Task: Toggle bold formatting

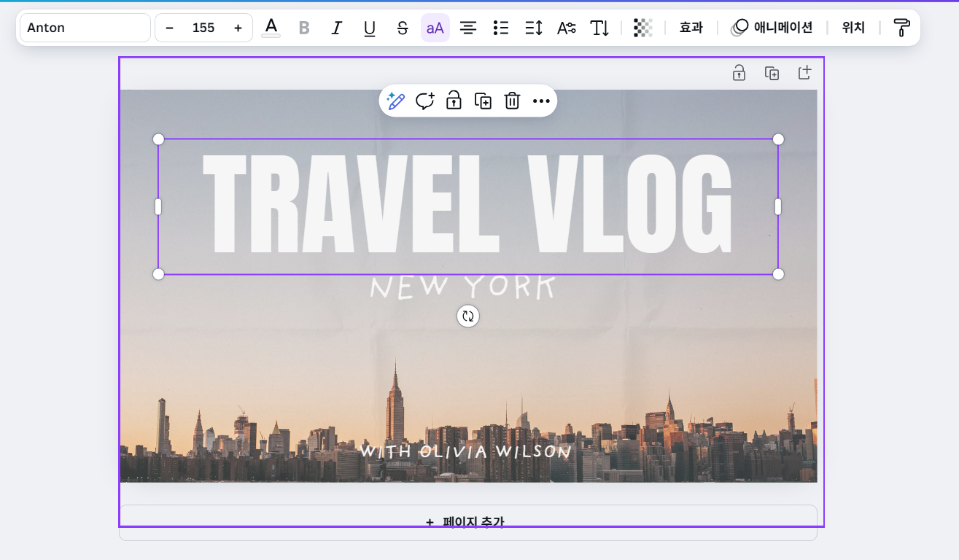Action: click(x=303, y=28)
